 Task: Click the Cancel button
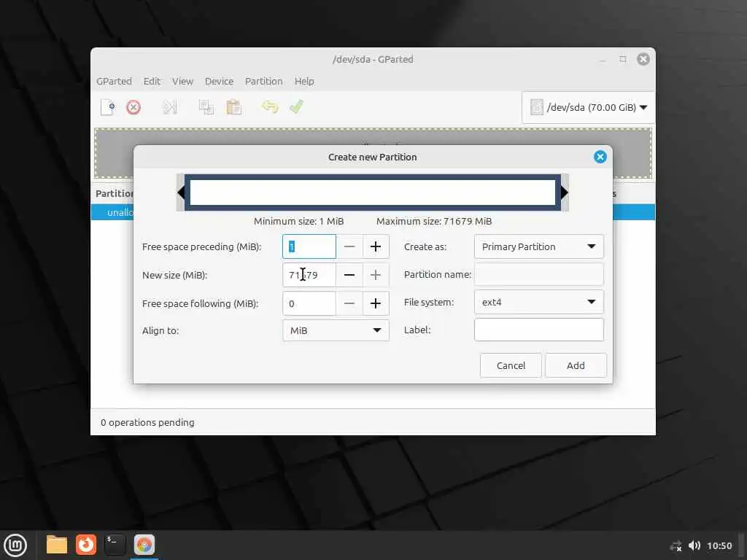point(511,365)
